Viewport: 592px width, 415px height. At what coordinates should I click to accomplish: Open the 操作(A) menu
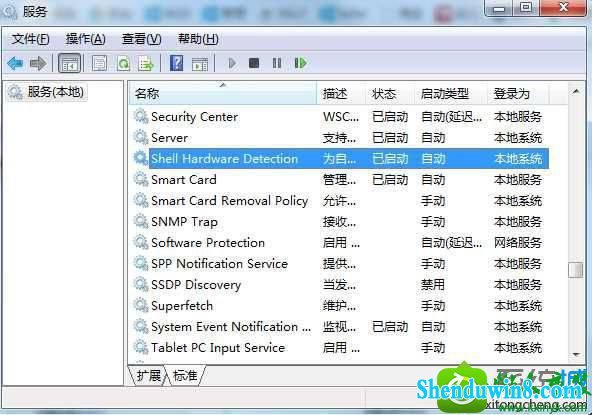(85, 39)
